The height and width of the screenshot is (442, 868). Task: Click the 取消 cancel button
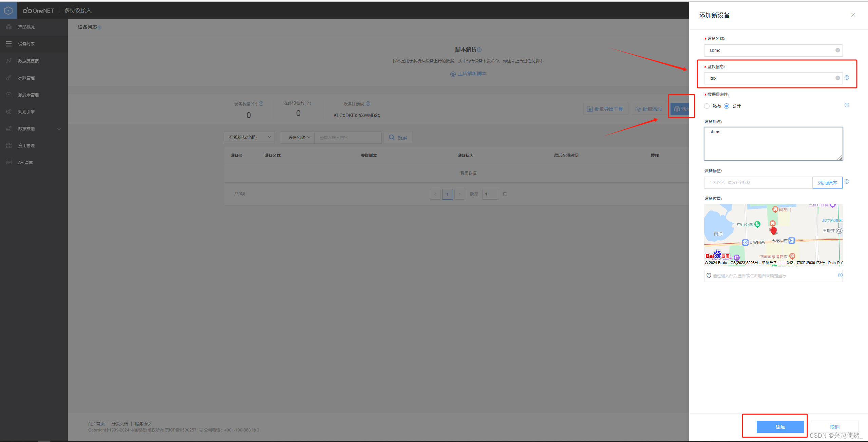[x=834, y=427]
